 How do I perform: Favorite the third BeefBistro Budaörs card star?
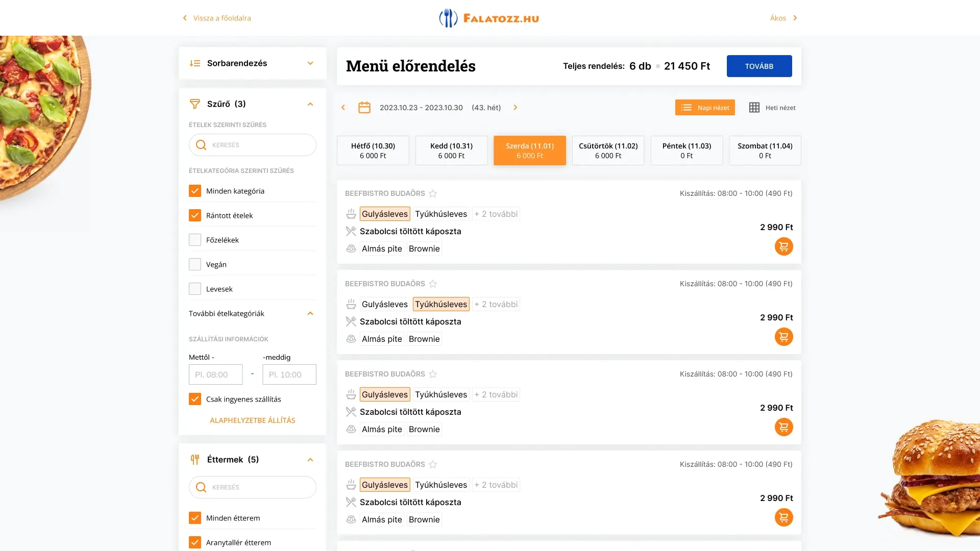pos(433,374)
